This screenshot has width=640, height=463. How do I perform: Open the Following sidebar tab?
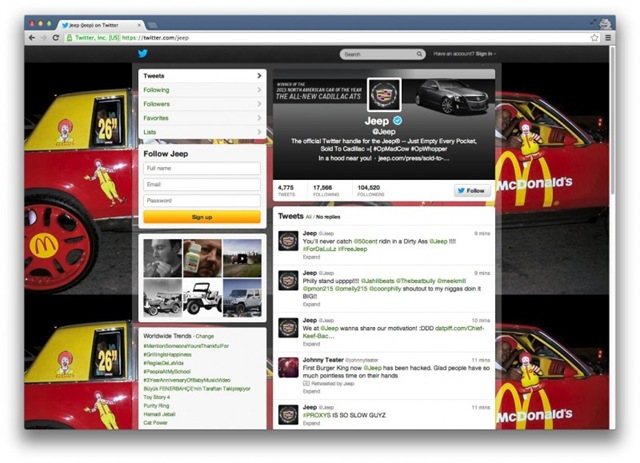coord(156,90)
